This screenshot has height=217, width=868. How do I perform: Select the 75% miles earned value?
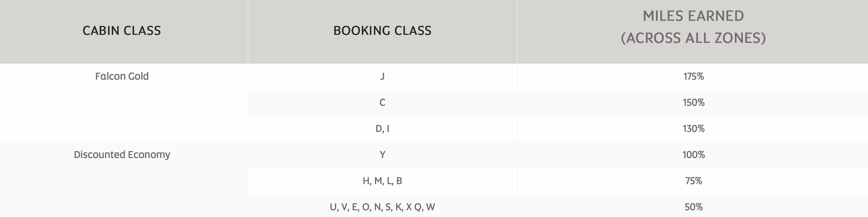693,181
